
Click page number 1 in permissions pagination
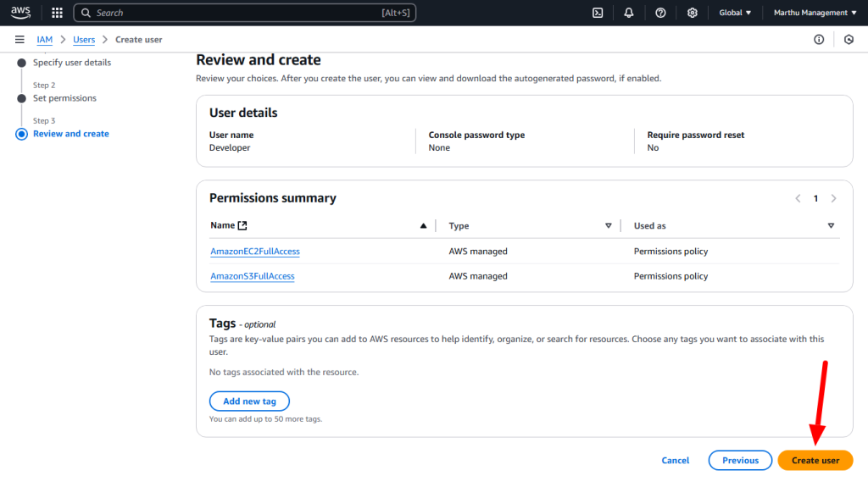coord(815,198)
